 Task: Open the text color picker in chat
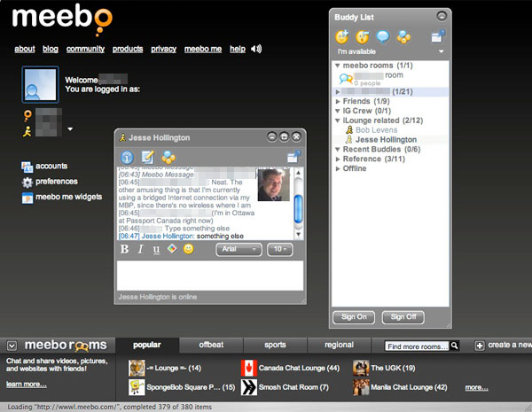pos(172,249)
